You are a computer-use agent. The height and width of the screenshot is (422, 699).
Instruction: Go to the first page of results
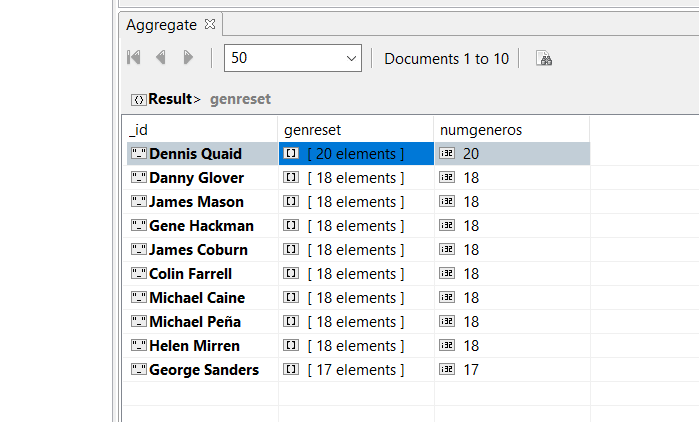point(134,58)
